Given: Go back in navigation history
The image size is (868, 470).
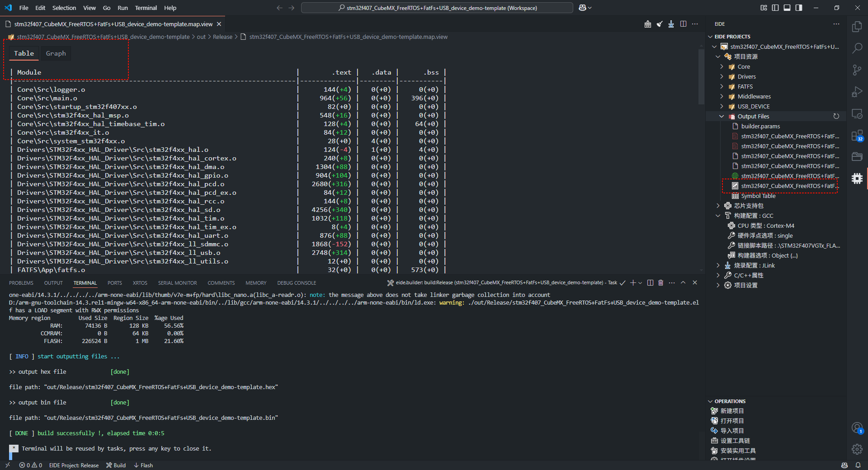Looking at the screenshot, I should tap(279, 8).
